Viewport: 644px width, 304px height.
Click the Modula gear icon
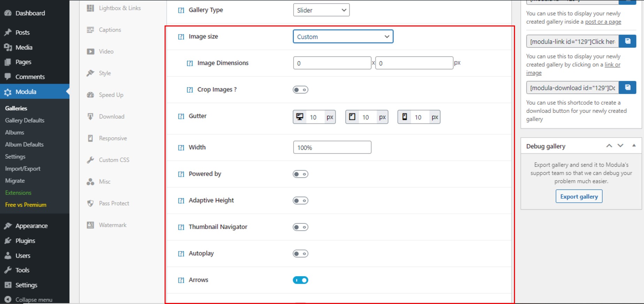pyautogui.click(x=8, y=92)
